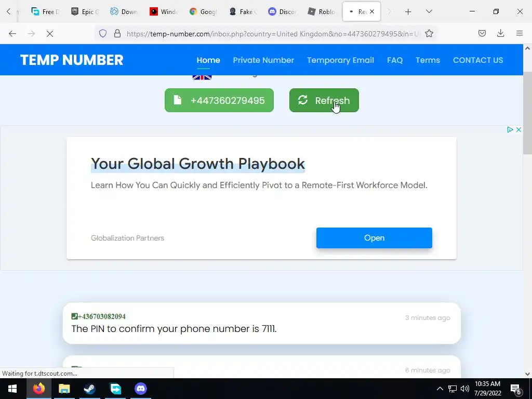Switch to the Free D tab
This screenshot has height=399, width=532.
[x=45, y=11]
